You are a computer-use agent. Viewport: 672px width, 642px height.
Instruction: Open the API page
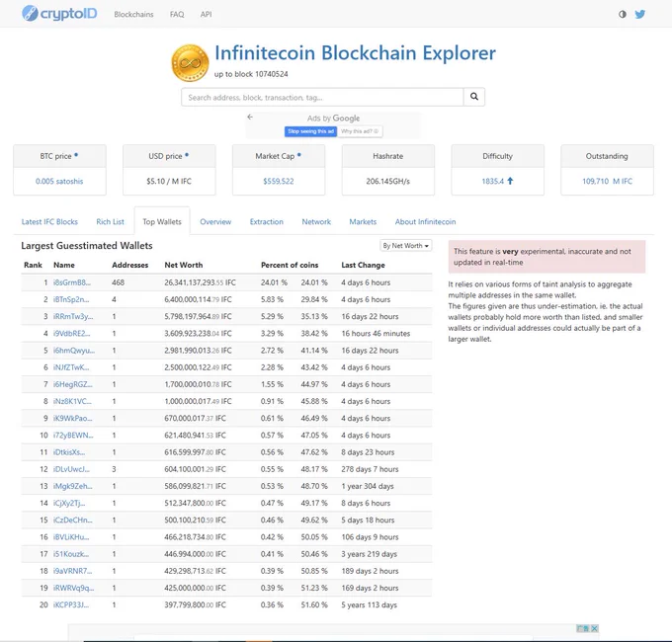pos(206,14)
